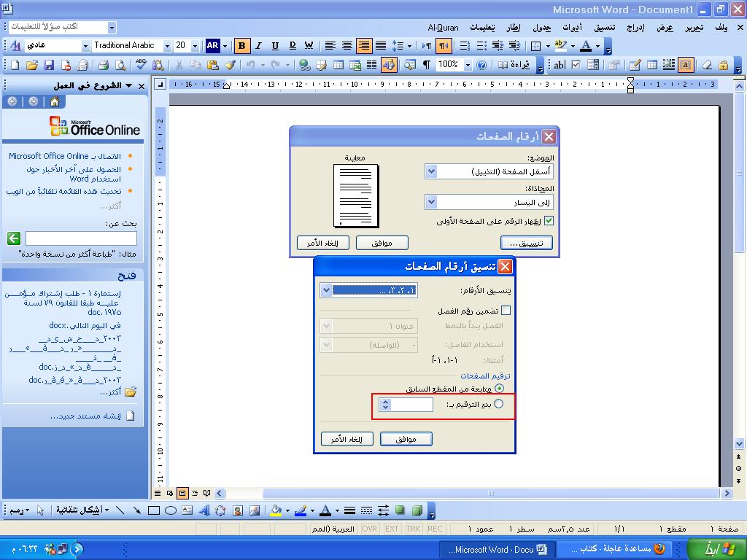Open the 'إدراج' menu
The height and width of the screenshot is (560, 747).
[x=635, y=28]
